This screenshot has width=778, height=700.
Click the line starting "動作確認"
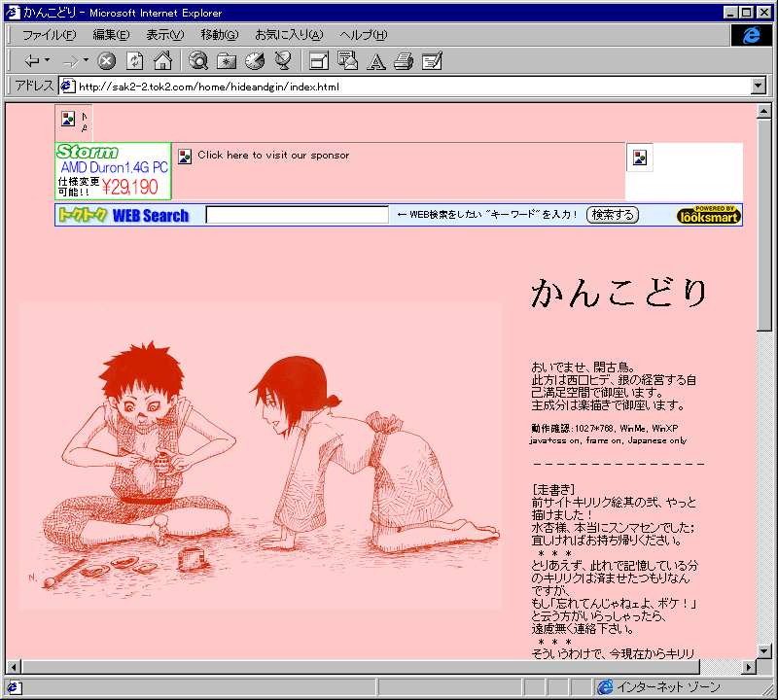click(604, 428)
